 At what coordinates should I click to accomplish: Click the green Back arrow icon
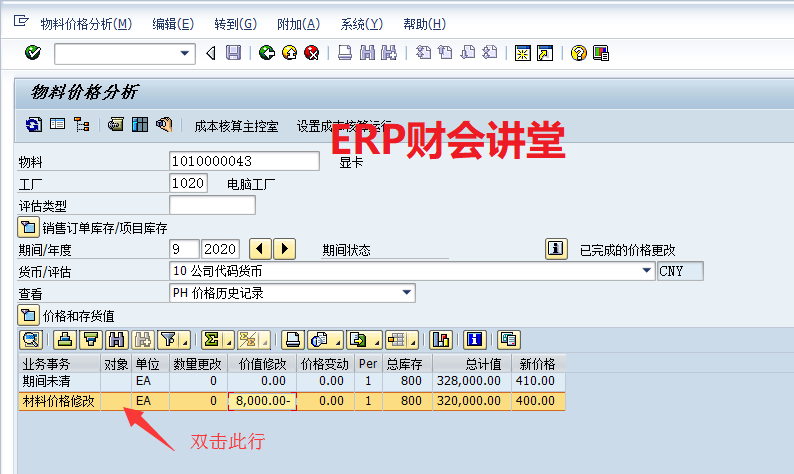[267, 53]
